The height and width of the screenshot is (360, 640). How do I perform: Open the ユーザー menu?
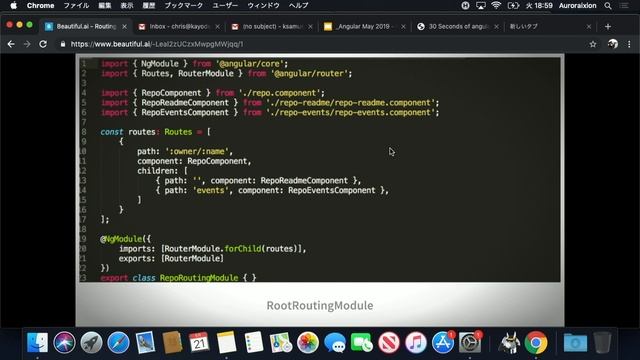tap(225, 6)
